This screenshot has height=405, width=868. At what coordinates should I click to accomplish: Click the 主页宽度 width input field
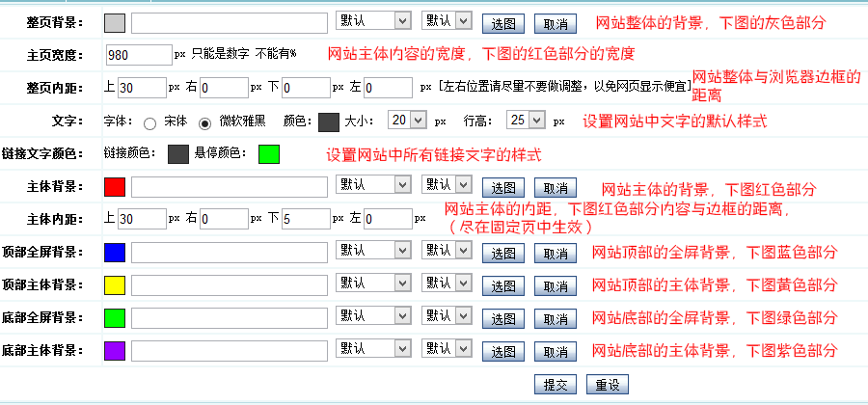[137, 55]
